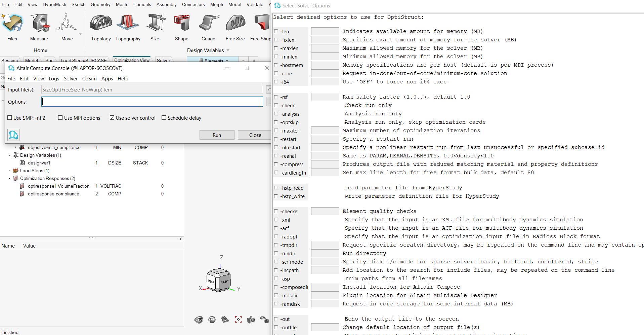Viewport: 644px width, 335px height.
Task: Collapse the Name/Value panel with arrow
Action: pyautogui.click(x=180, y=238)
